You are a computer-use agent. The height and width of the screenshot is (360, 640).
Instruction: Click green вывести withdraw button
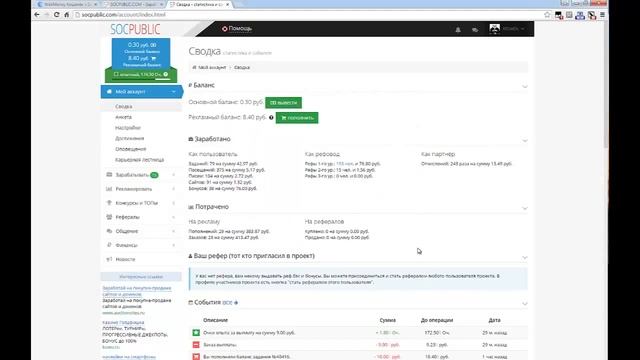pos(284,102)
